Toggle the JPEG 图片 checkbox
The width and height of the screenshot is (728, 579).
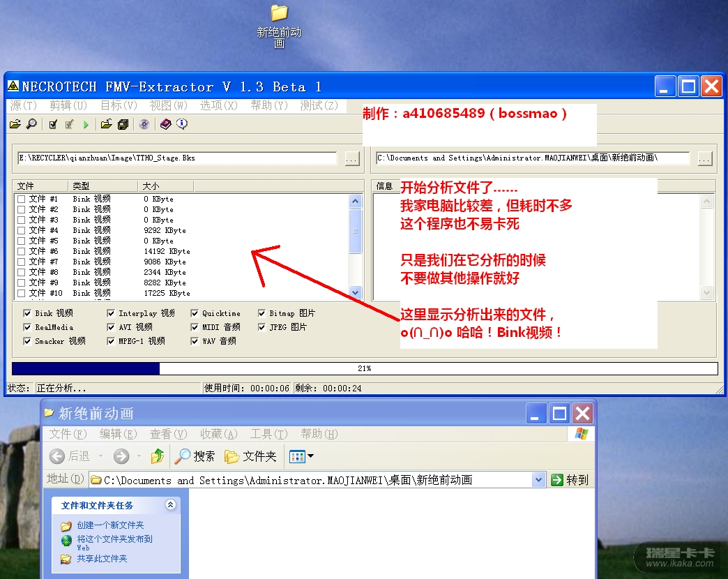262,327
